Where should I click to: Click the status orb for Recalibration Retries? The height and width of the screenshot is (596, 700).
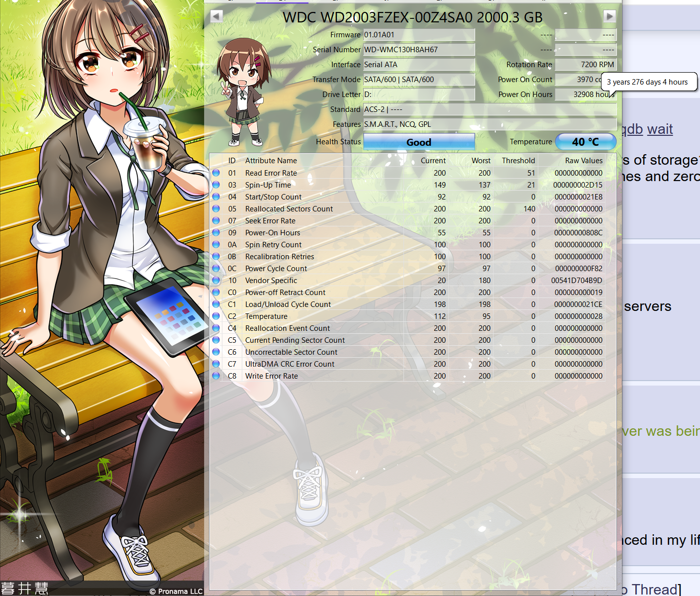coord(216,256)
